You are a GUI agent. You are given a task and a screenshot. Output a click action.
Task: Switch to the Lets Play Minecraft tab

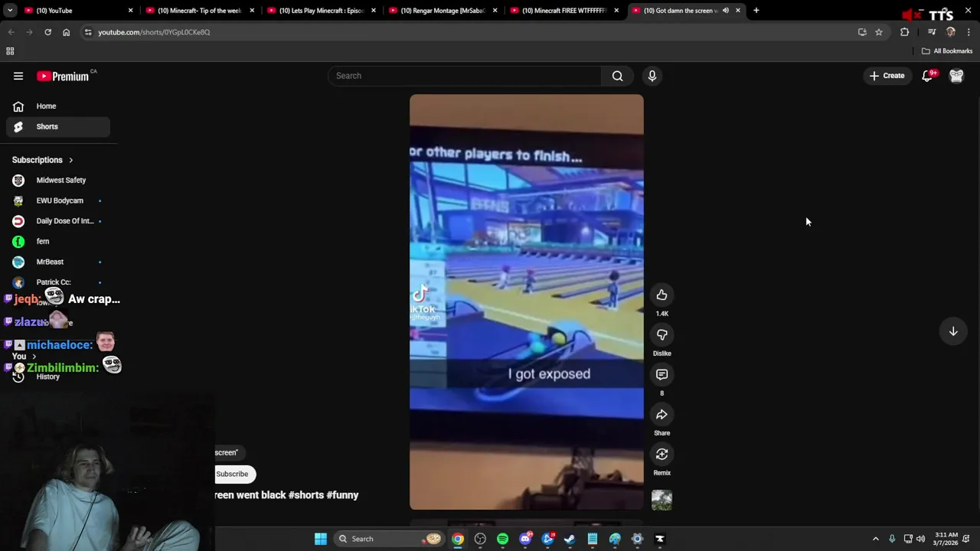(321, 11)
